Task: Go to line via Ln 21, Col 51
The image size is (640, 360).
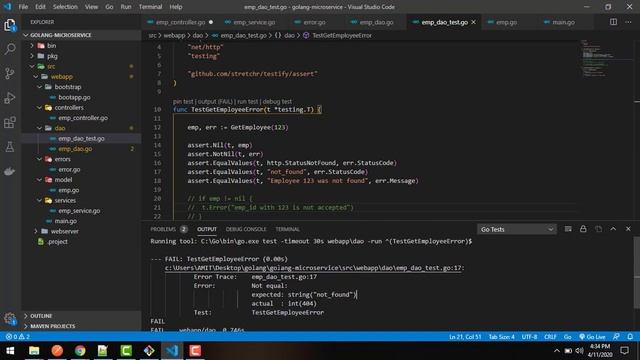Action: pyautogui.click(x=465, y=337)
